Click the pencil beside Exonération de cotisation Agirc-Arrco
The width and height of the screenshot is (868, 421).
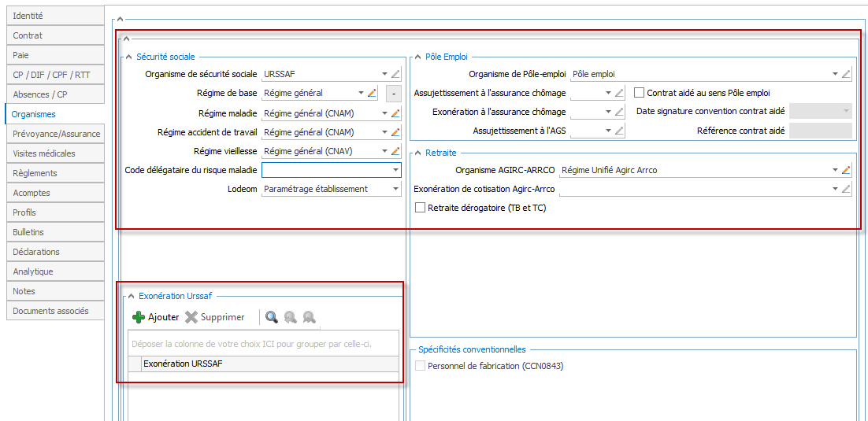846,189
